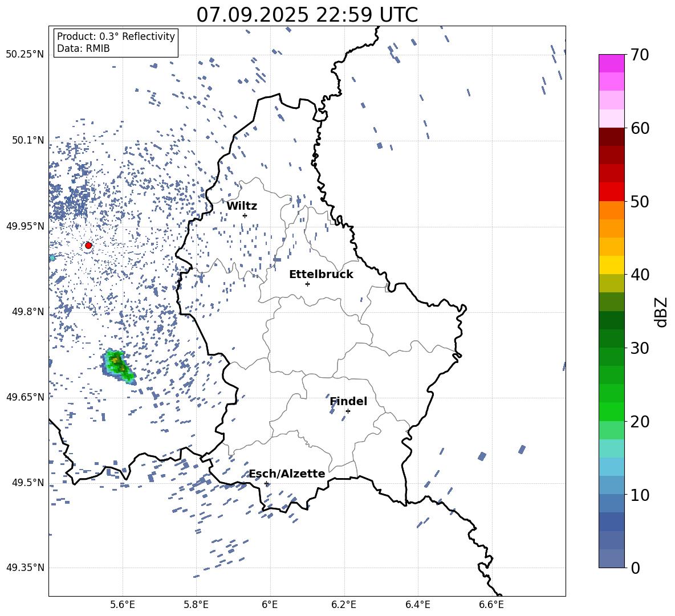
Task: Click the 6°E longitude label
Action: [x=270, y=605]
